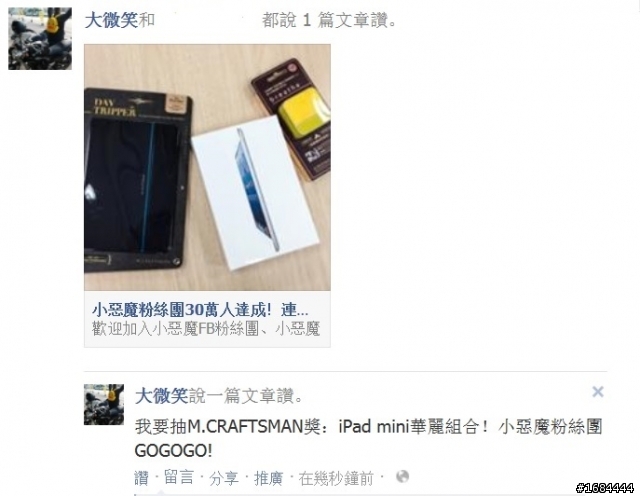Open the 在幾秒鐘前 timestamp link

point(336,478)
